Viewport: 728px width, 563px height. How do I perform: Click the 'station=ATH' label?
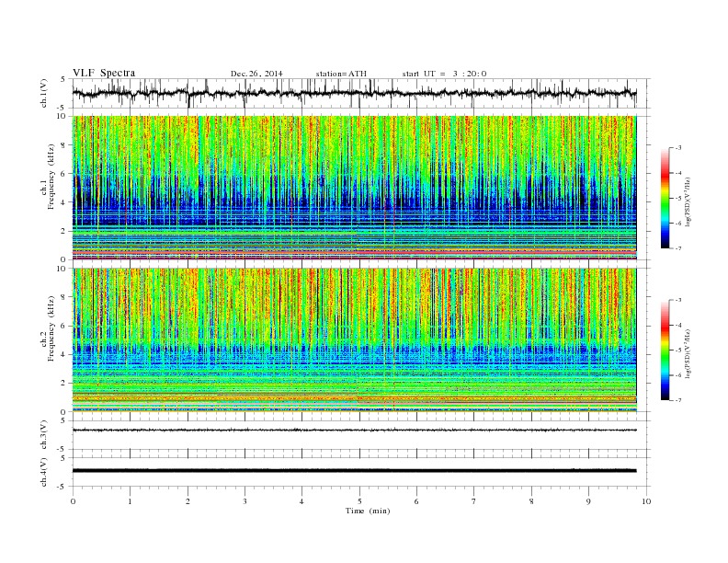341,74
